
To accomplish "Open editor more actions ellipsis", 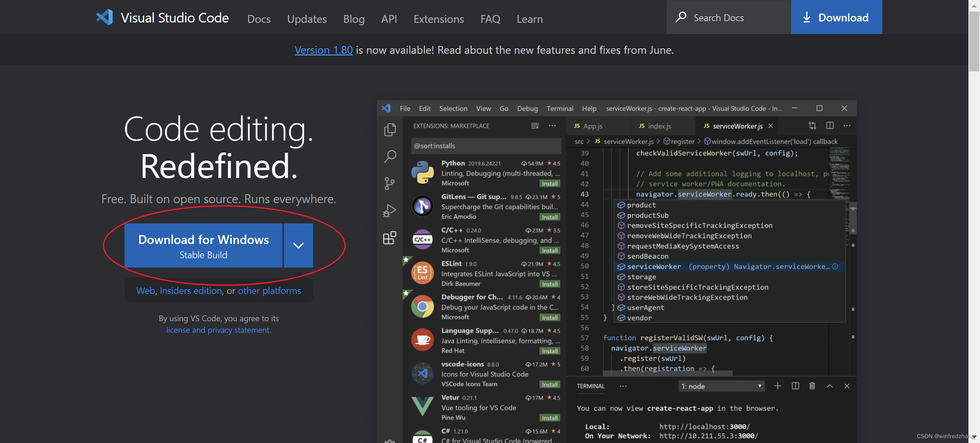I will [x=847, y=126].
